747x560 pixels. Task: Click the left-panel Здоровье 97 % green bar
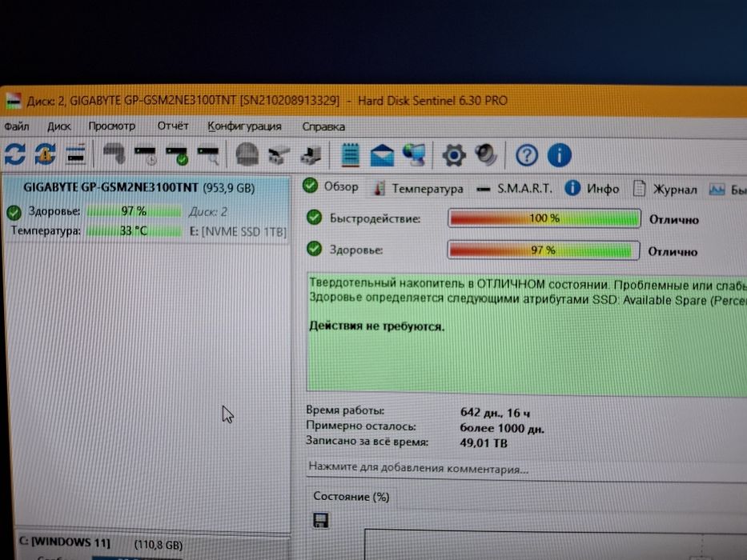[x=134, y=211]
